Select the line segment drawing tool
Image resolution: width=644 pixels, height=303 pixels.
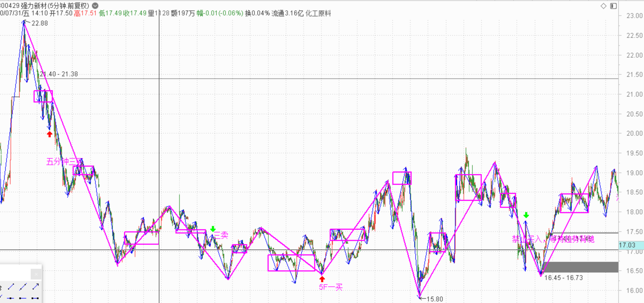coord(11,287)
